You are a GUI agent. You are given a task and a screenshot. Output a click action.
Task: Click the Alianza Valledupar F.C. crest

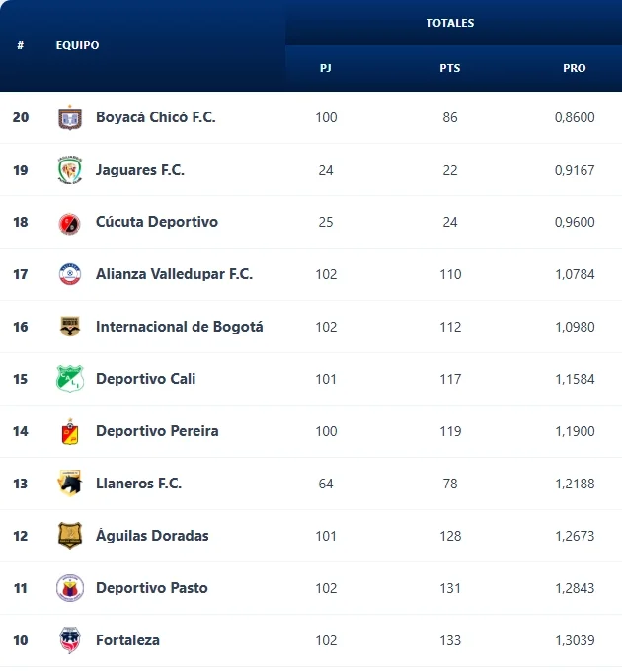70,274
